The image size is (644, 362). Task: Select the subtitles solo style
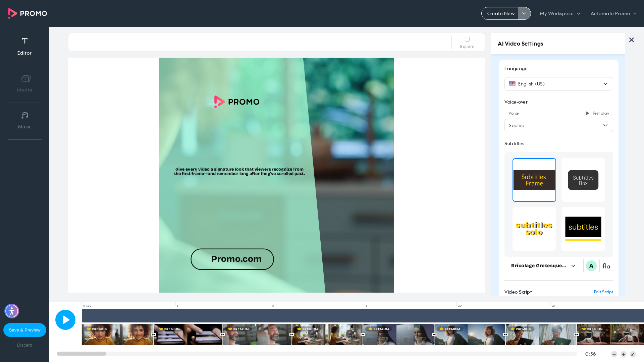coord(534,229)
